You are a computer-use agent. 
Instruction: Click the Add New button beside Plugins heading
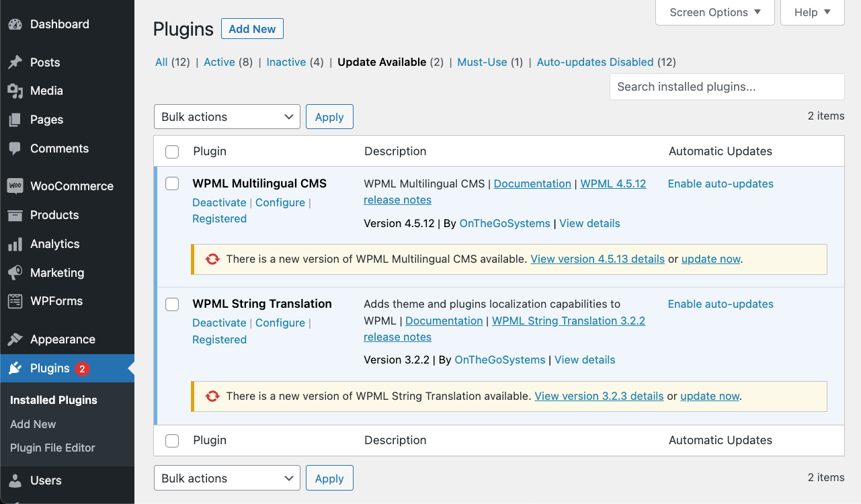click(x=252, y=29)
